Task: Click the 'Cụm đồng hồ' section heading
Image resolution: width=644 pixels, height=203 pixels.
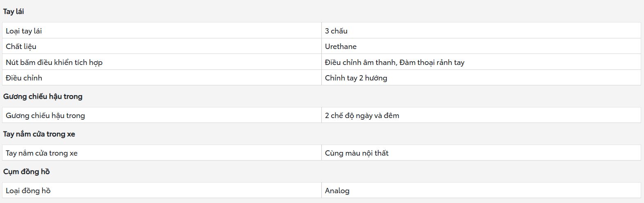Action: tap(27, 172)
